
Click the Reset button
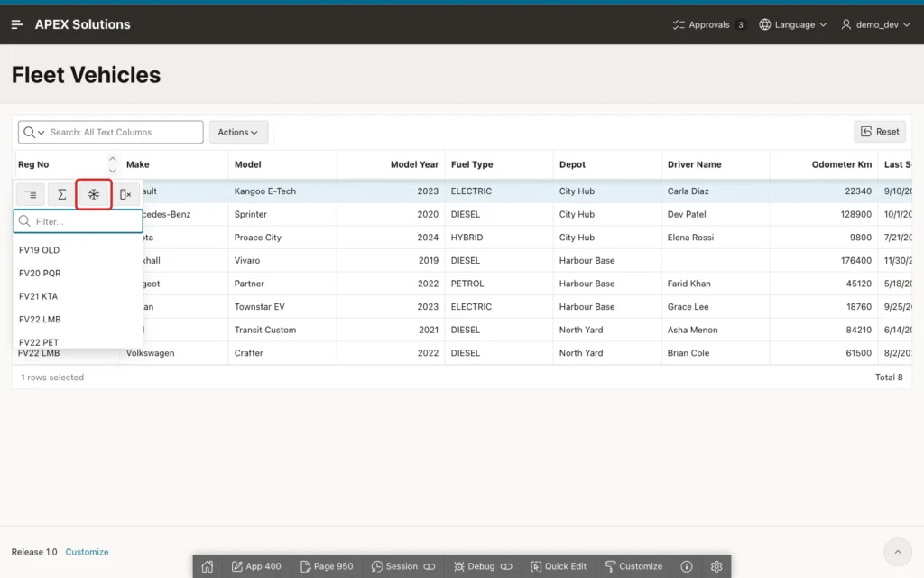[x=880, y=132]
